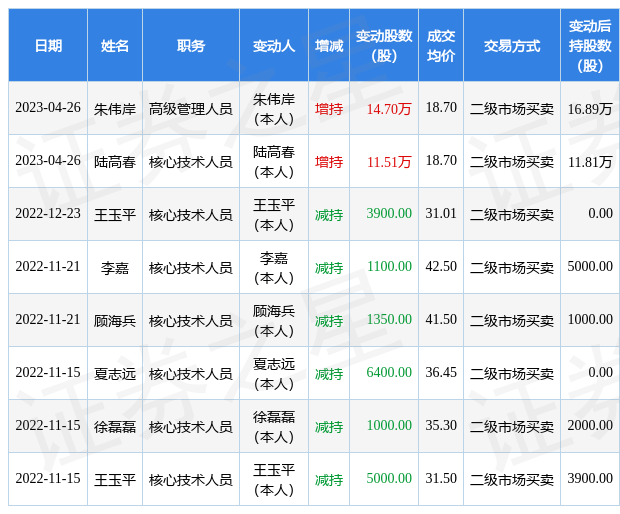Select name cell 李嘉
The height and width of the screenshot is (514, 620).
115,268
